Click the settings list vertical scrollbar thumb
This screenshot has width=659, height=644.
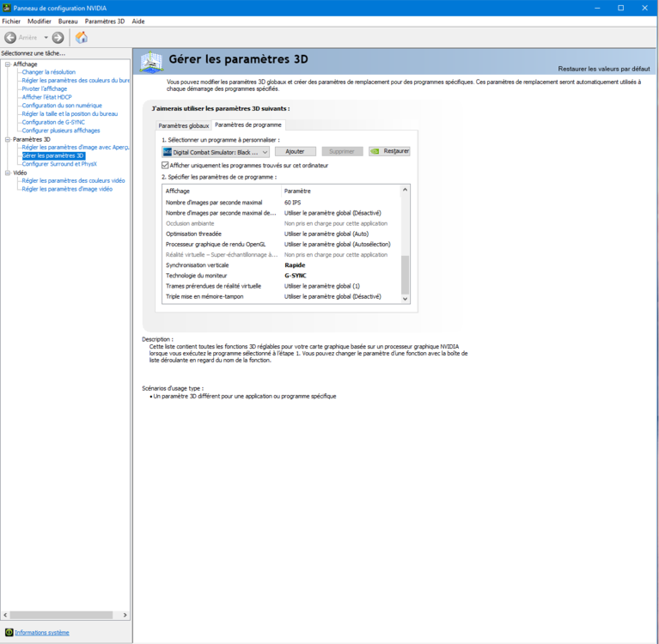tap(406, 275)
